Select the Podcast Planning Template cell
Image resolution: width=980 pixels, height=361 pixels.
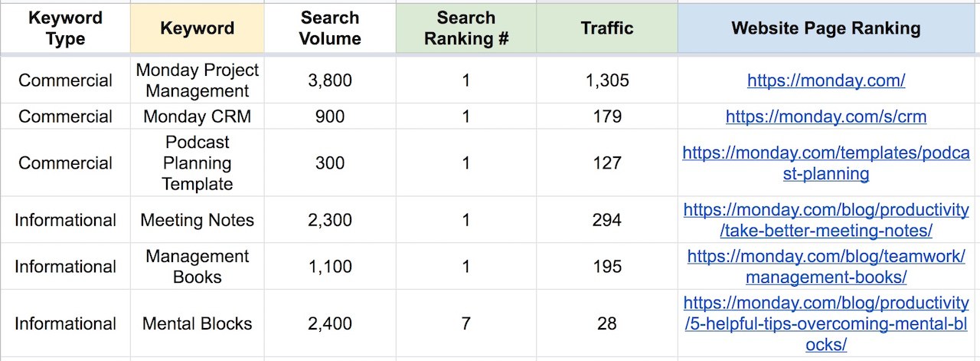[198, 163]
